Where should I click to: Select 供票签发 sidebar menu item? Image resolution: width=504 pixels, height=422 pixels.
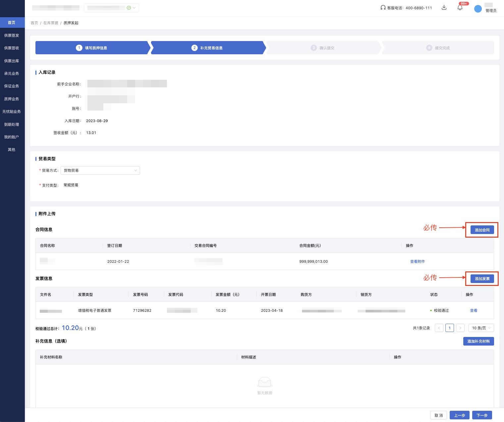[12, 35]
